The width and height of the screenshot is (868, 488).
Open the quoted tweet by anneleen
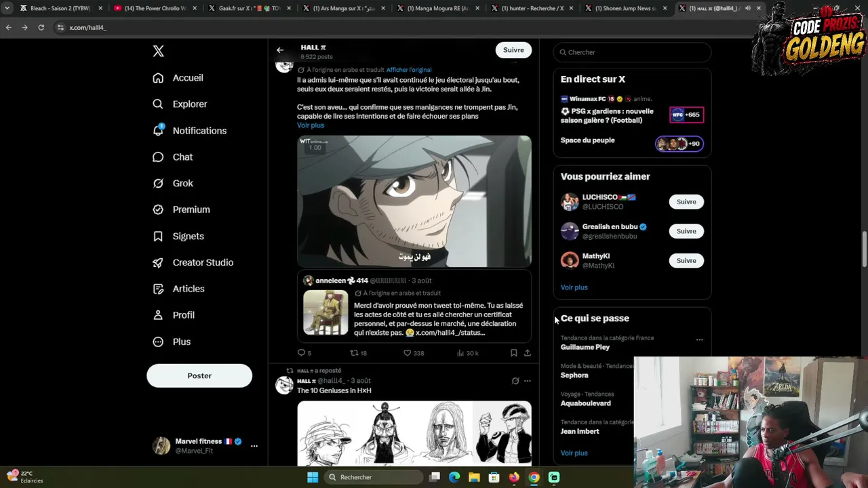point(414,306)
